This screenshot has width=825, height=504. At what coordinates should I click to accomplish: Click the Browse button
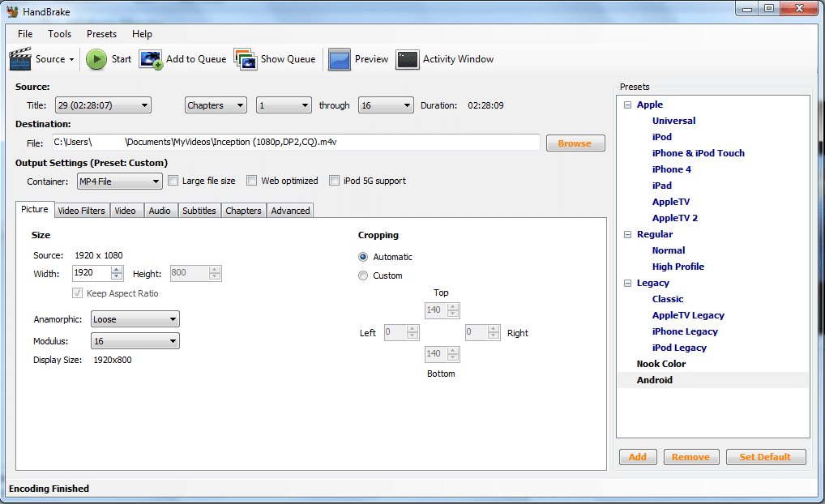(575, 143)
